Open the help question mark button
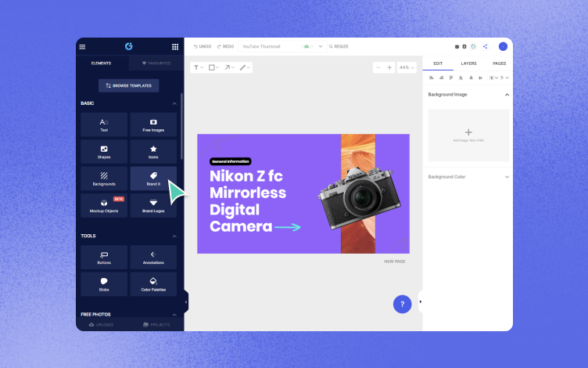Screen dimensions: 588x368 [x=403, y=304]
